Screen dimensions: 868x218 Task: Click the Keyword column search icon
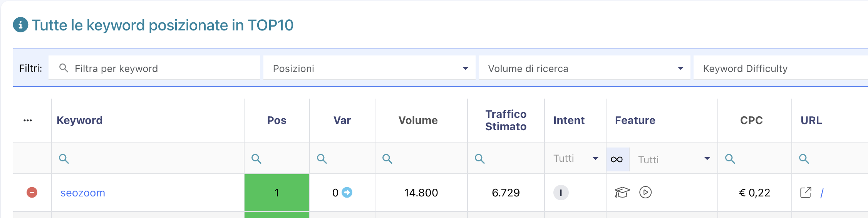tap(64, 159)
